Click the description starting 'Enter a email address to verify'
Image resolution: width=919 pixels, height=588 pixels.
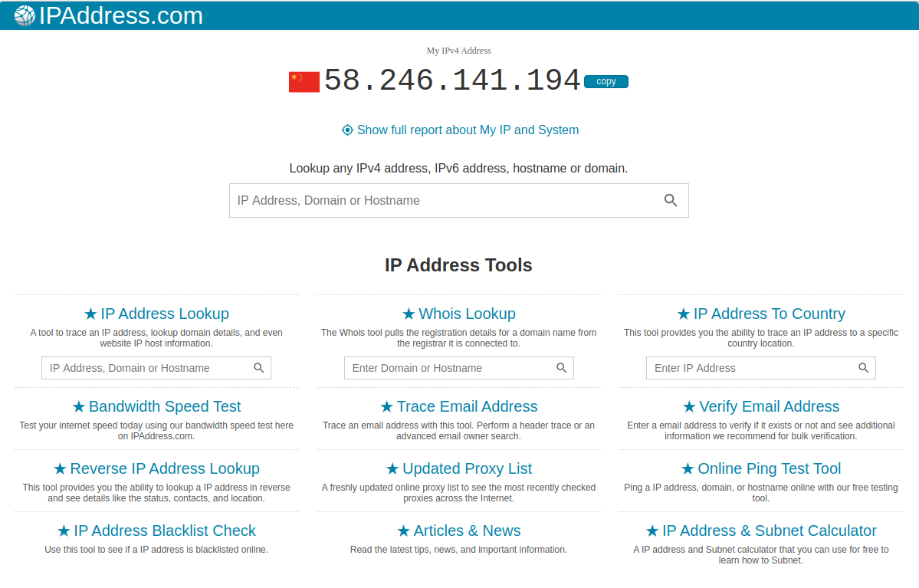761,431
